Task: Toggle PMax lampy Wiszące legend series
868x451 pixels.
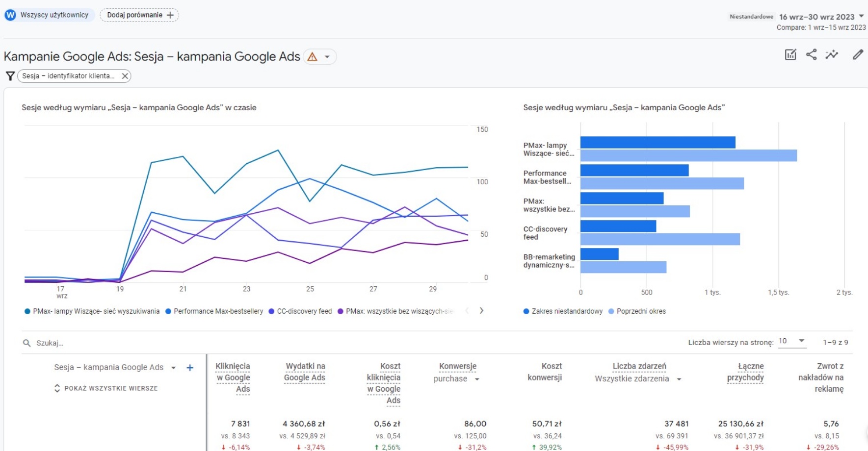Action: (92, 311)
